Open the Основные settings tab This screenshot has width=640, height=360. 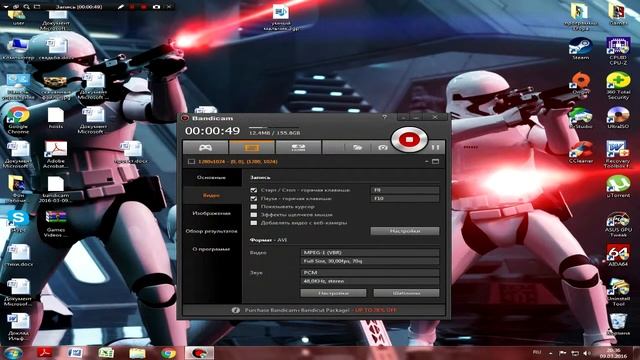coord(211,178)
